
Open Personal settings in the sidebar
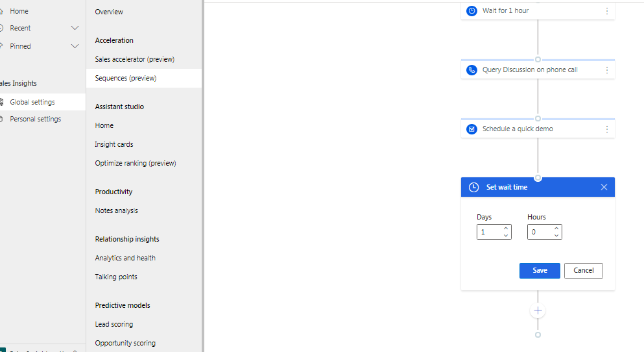click(35, 119)
